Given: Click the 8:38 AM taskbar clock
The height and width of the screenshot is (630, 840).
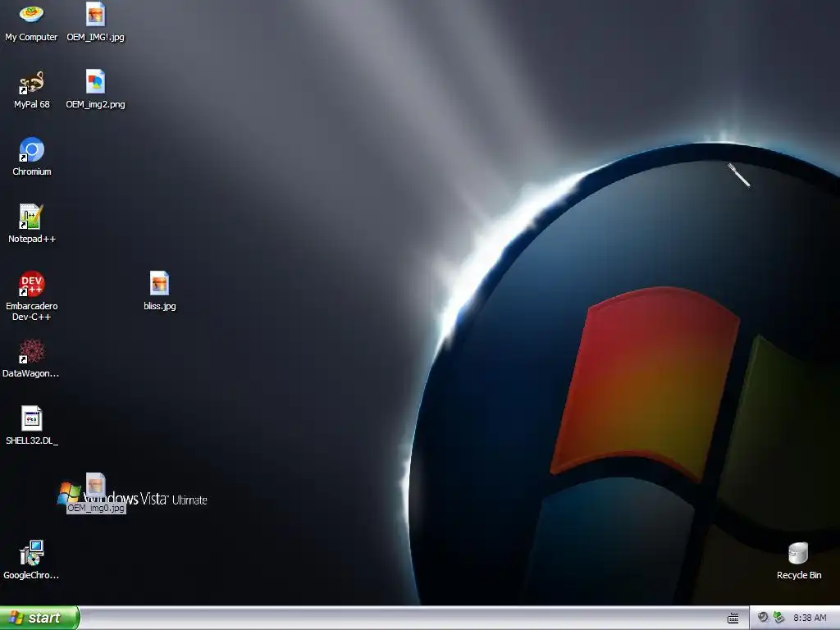Looking at the screenshot, I should (x=810, y=618).
